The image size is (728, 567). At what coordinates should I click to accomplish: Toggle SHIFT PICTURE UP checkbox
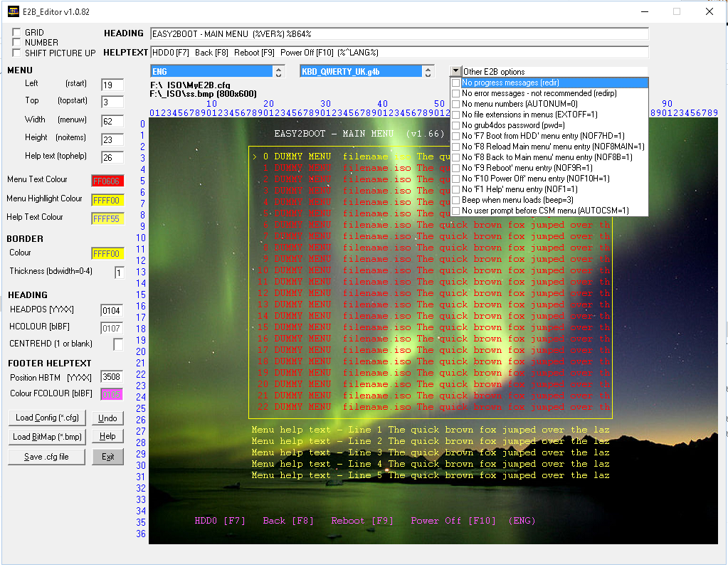click(x=16, y=53)
